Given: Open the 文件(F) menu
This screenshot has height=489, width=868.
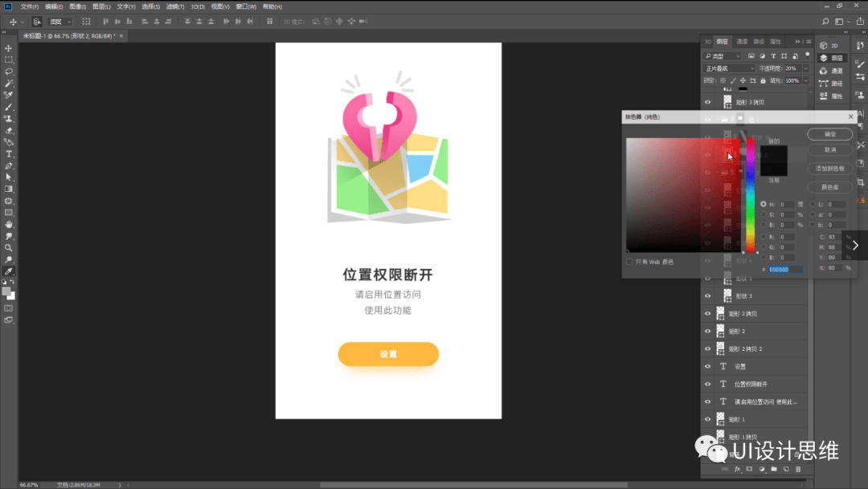Looking at the screenshot, I should click(30, 6).
